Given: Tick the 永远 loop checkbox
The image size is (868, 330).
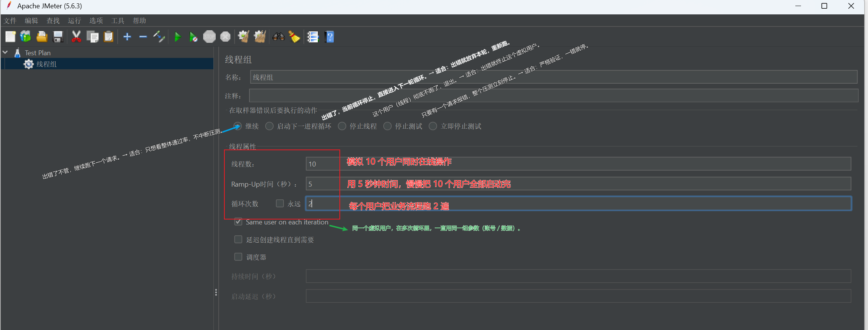Looking at the screenshot, I should point(280,204).
